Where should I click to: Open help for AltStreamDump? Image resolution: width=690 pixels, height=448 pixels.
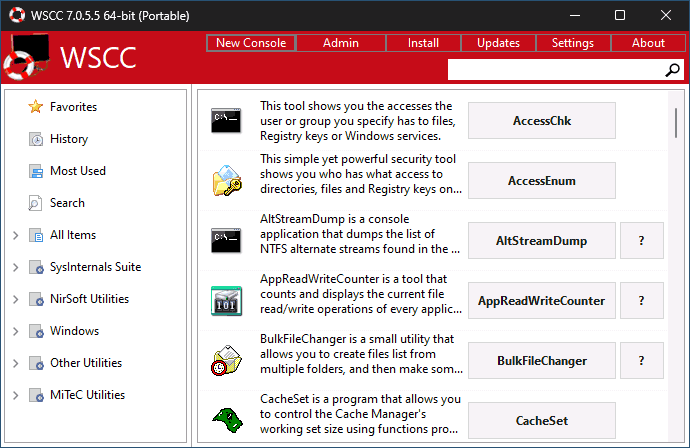642,240
